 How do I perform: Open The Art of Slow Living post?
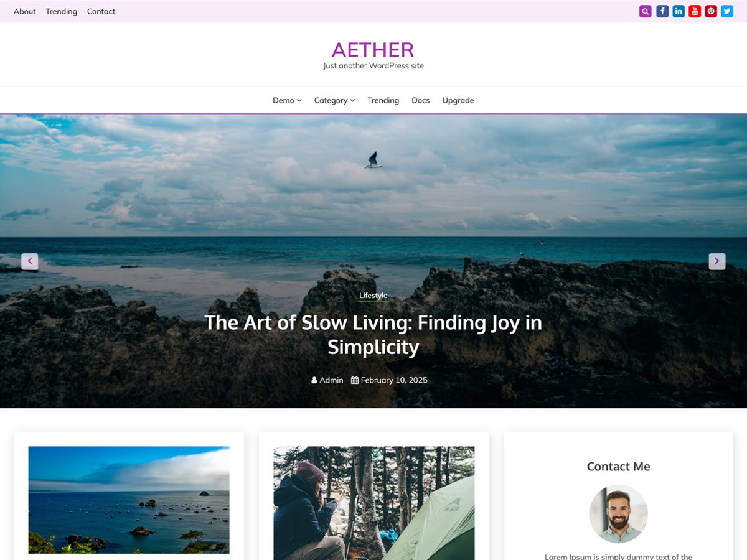pos(374,335)
